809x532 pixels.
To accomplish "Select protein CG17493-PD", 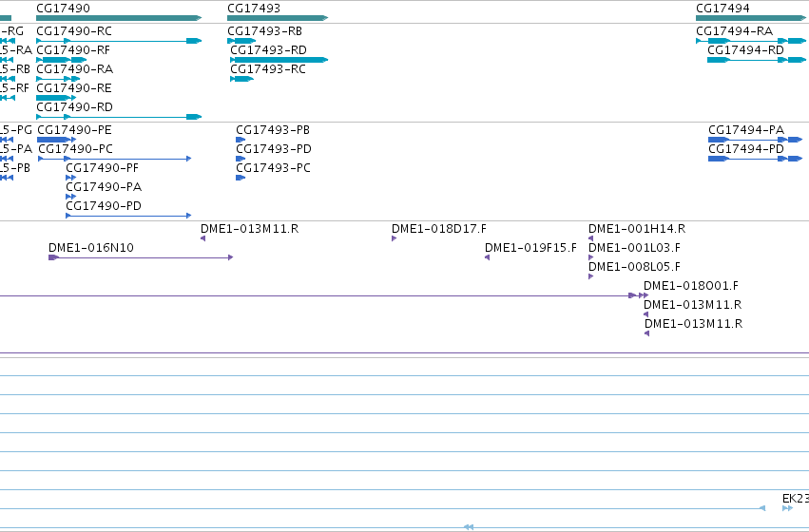I will point(274,149).
